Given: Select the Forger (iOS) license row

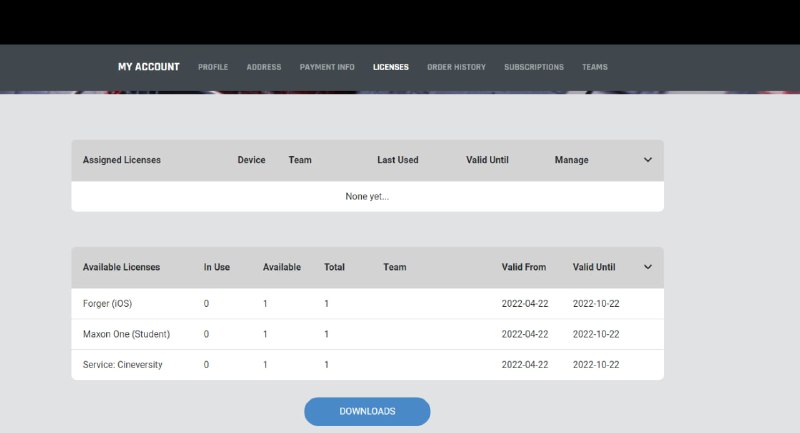Looking at the screenshot, I should (367, 303).
